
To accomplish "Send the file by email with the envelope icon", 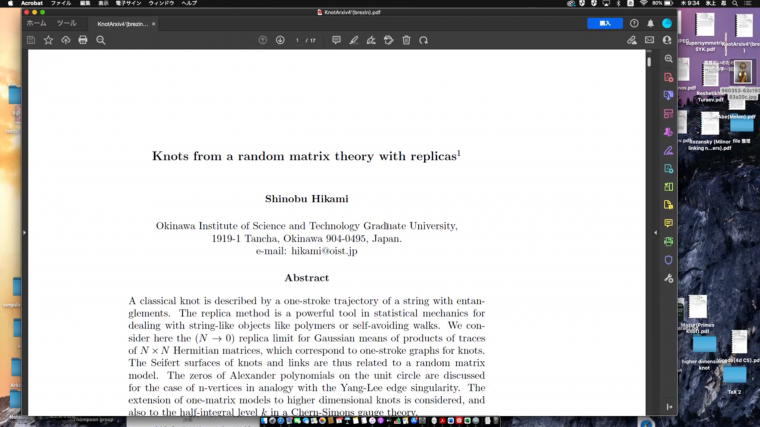I will (649, 40).
